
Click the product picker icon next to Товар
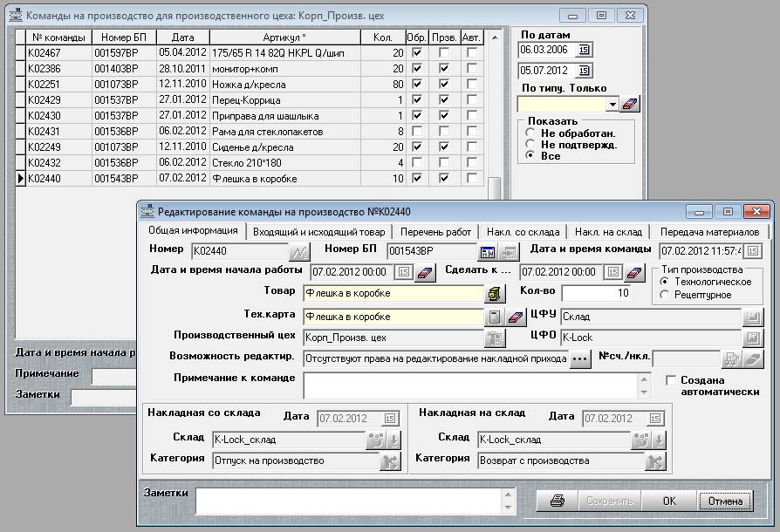coord(495,294)
